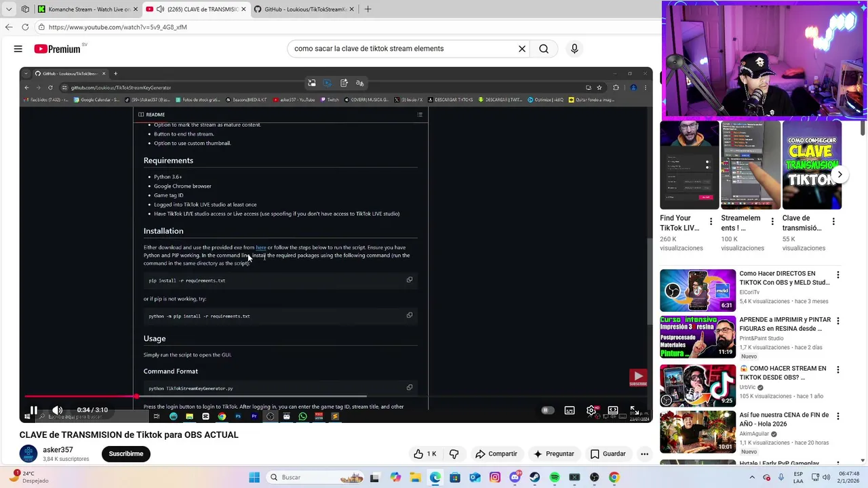Show next Shorts with the chevron arrow
This screenshot has height=488, width=868.
pos(840,175)
